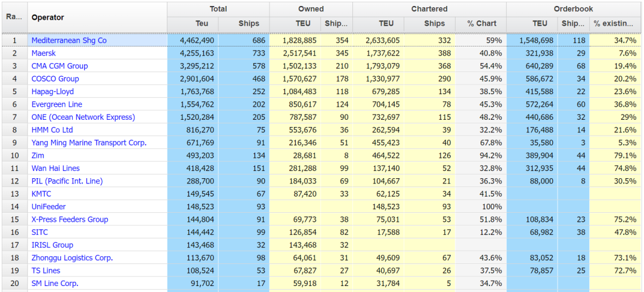Click the Maersk operator link

44,53
